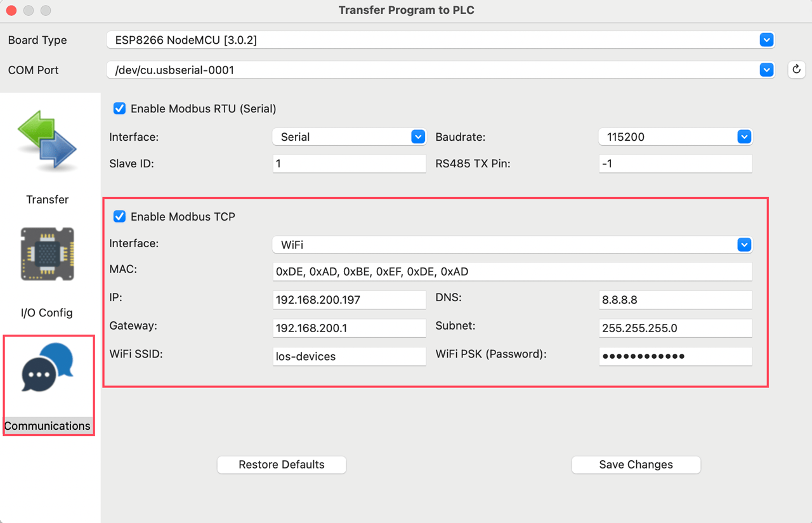812x523 pixels.
Task: Change the Modbus TCP Interface from WiFi
Action: pyautogui.click(x=743, y=244)
